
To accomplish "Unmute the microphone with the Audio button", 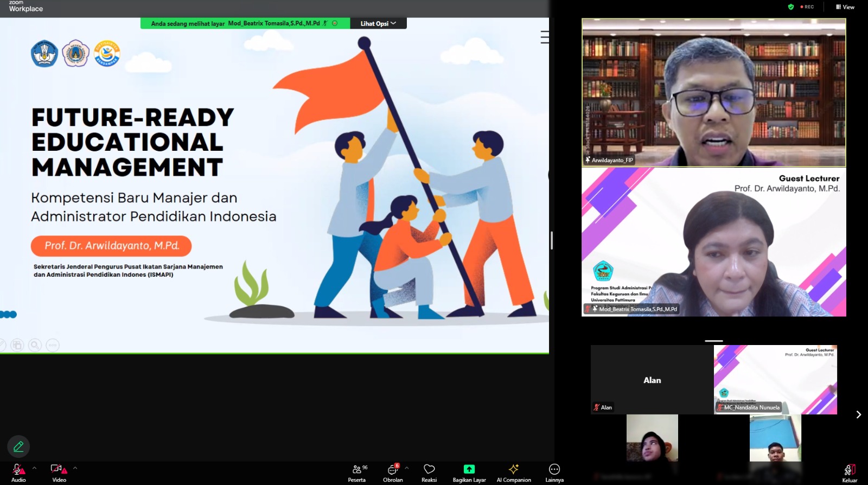I will [x=18, y=472].
